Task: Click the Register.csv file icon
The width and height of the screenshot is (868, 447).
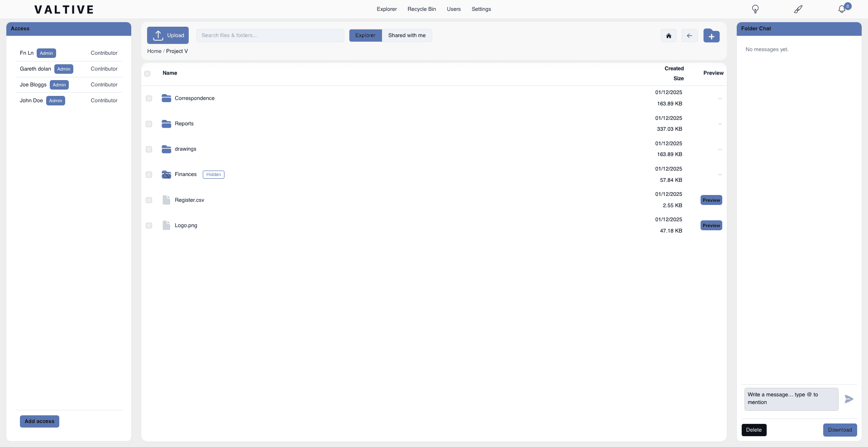Action: click(166, 200)
